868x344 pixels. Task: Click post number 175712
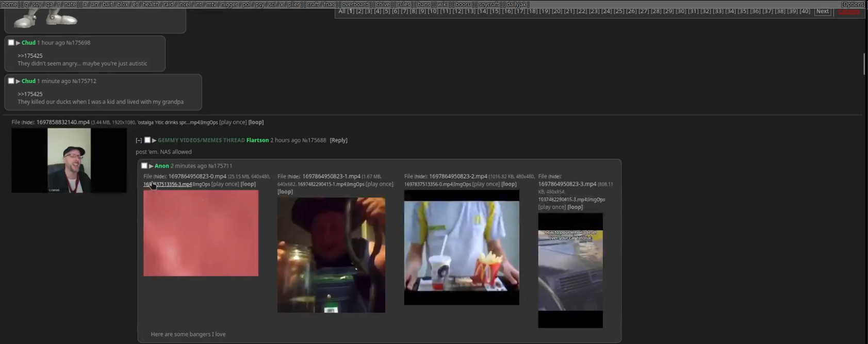point(88,81)
